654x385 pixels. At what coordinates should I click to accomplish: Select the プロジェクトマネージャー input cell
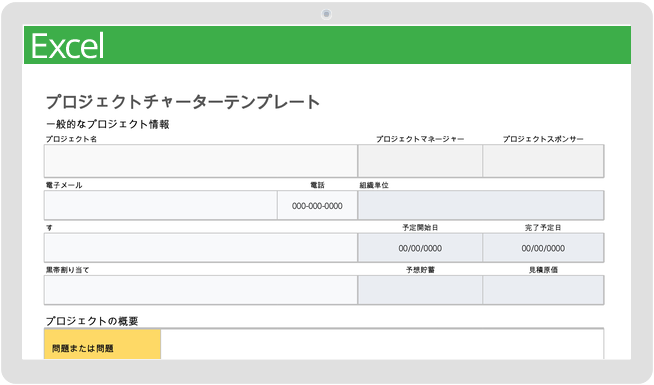420,161
